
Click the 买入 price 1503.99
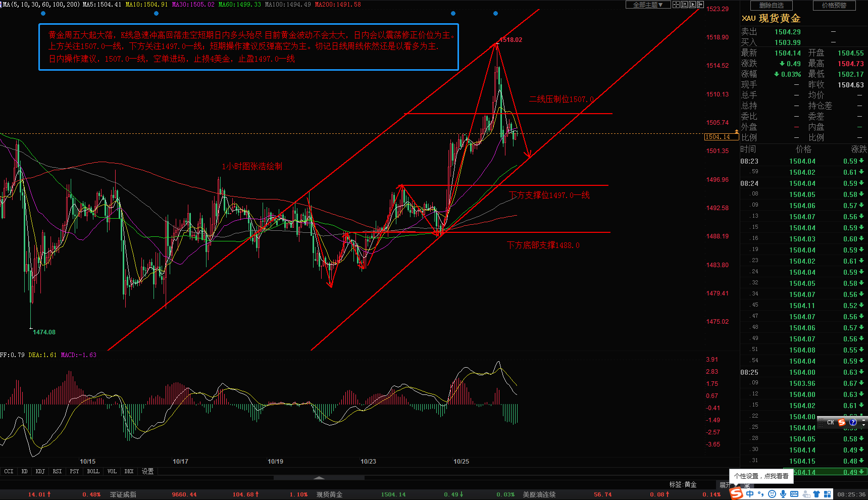pyautogui.click(x=788, y=42)
